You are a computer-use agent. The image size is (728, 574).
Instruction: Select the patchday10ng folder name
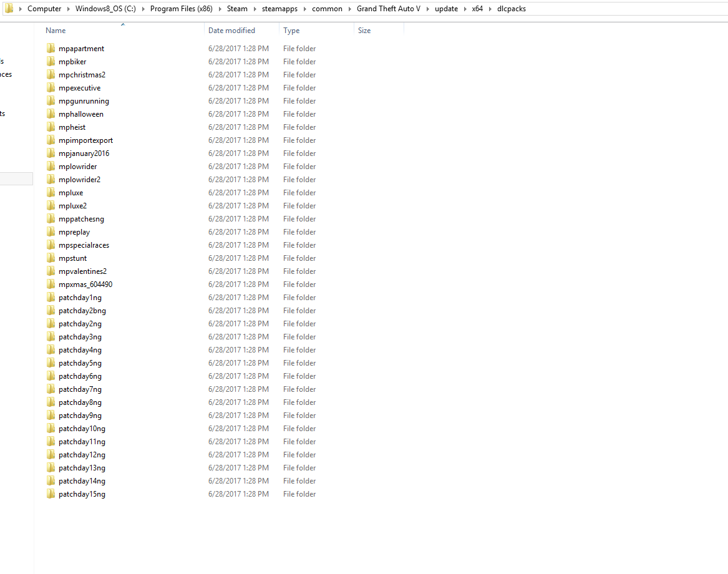point(82,429)
